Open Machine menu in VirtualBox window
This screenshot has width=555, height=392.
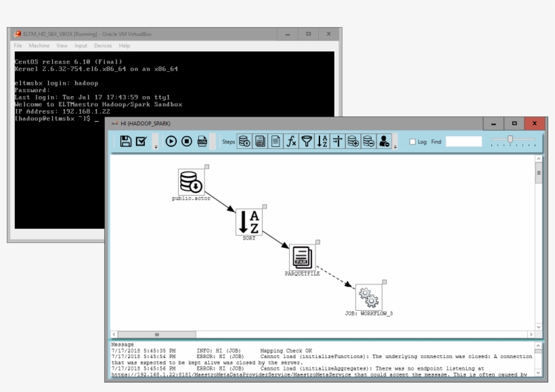coord(39,45)
